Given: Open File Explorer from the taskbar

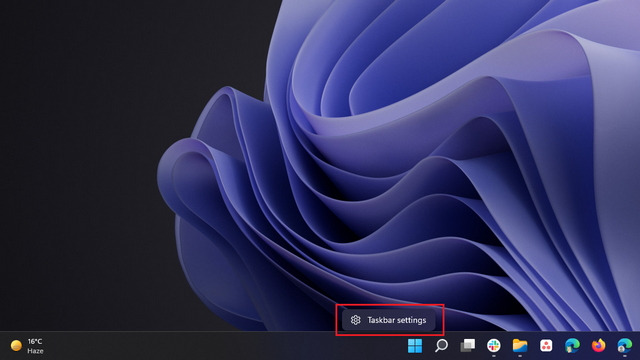Looking at the screenshot, I should pos(520,346).
